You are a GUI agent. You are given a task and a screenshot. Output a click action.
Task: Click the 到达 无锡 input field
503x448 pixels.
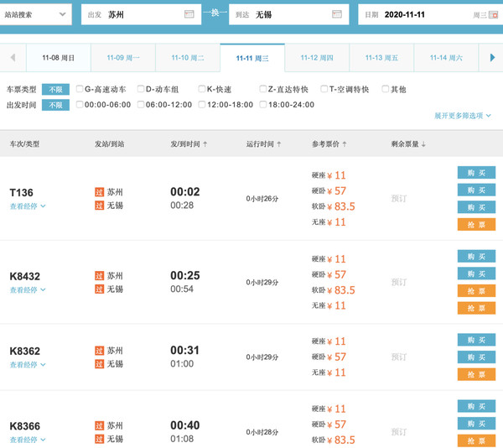coord(288,14)
